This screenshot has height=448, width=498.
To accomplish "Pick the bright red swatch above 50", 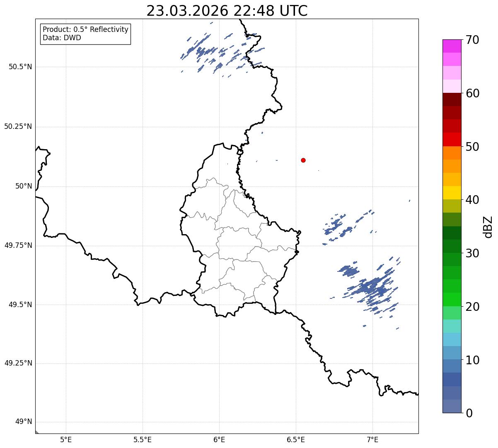I will tap(452, 140).
